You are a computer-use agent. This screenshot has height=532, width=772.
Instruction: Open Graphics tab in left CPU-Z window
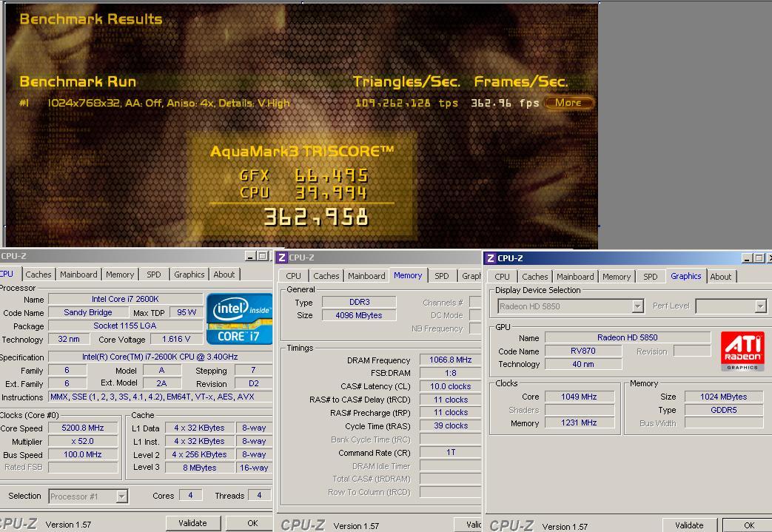click(189, 275)
